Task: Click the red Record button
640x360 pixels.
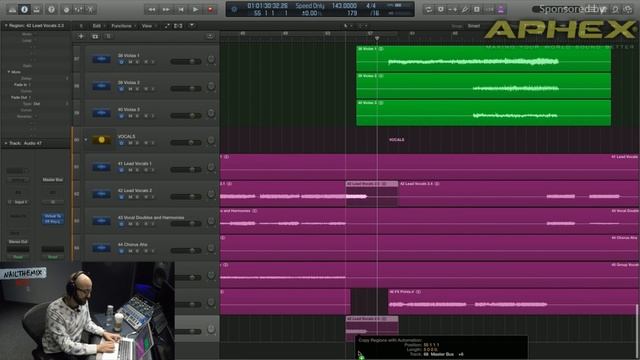Action: [211, 9]
